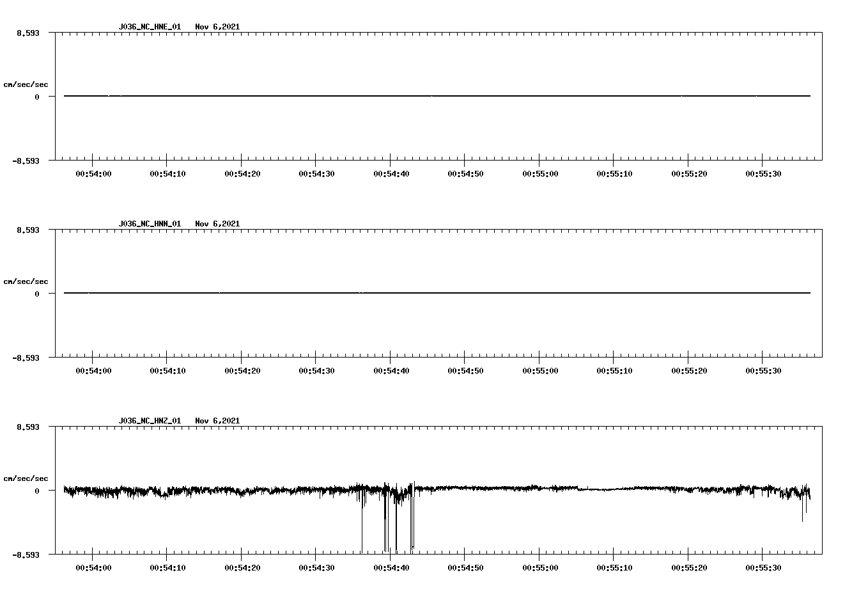Click 00:55:20 time label on HNE plot
The width and height of the screenshot is (868, 591).
pos(689,174)
